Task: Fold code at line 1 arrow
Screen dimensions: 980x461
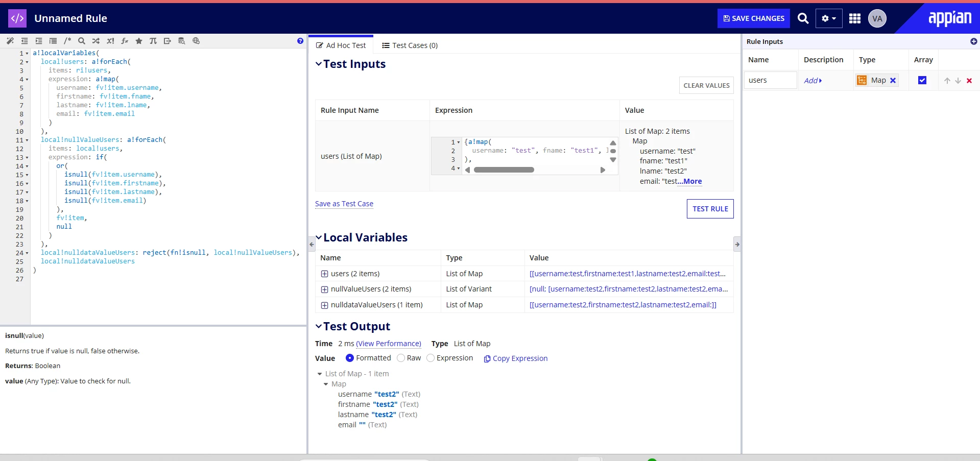Action: click(x=27, y=53)
